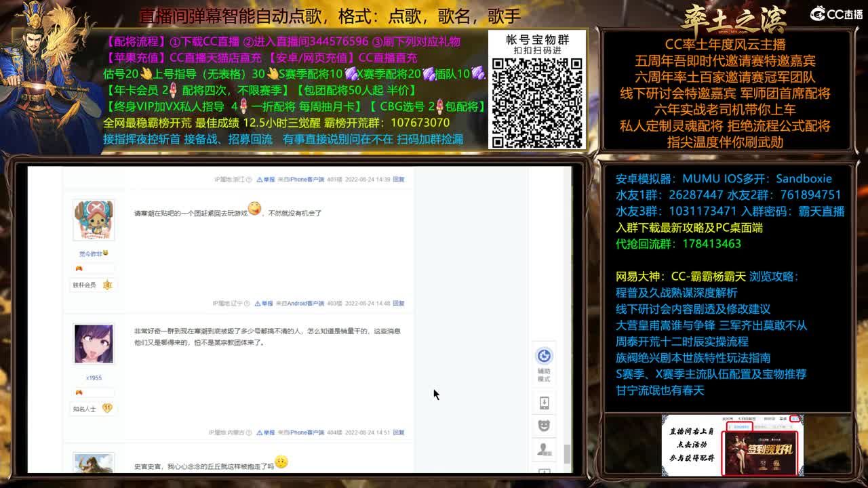Click the text 程普及久战熟谋深度解析
This screenshot has width=868, height=488.
pos(676,293)
